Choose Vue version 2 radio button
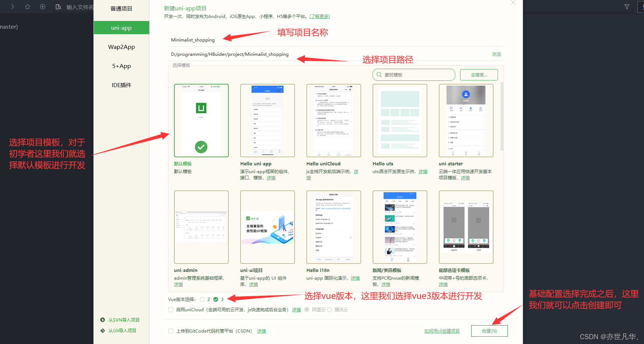 point(202,299)
